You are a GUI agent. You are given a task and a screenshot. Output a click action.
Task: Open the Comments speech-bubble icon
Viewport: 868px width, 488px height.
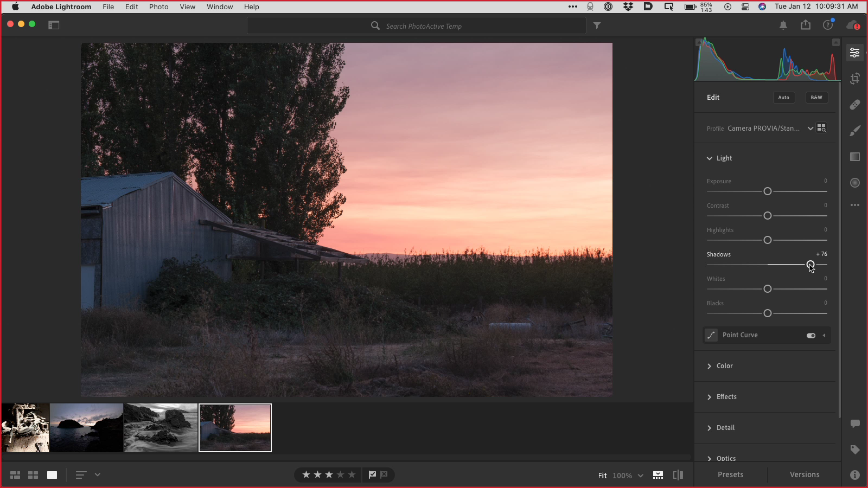(x=855, y=423)
